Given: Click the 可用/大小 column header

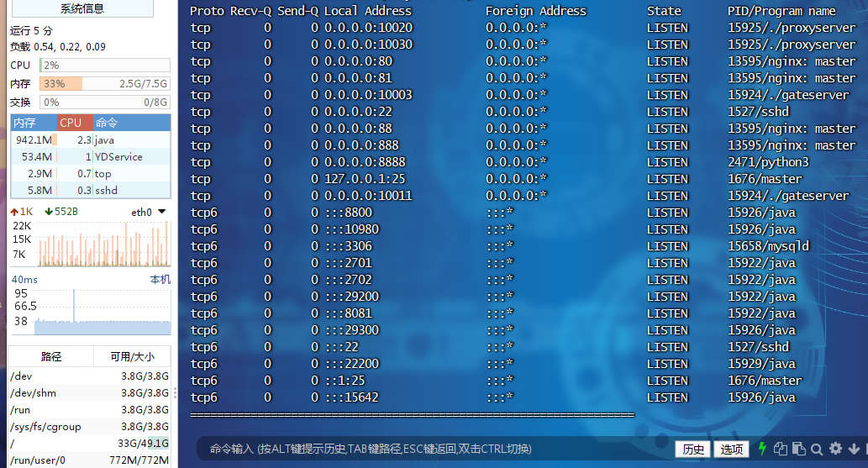Looking at the screenshot, I should point(132,357).
